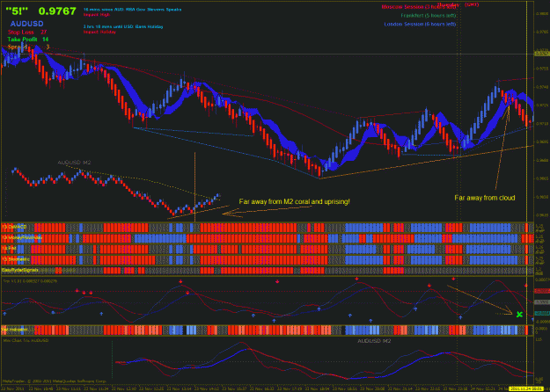
Task: Click the MoneyFlowIndex indicator row label
Action: pos(22,238)
